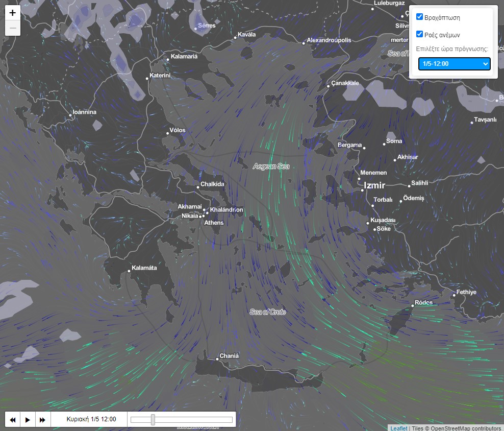This screenshot has height=431, width=504.
Task: Uncheck the Βροχόπτωση rainfall layer
Action: point(420,17)
